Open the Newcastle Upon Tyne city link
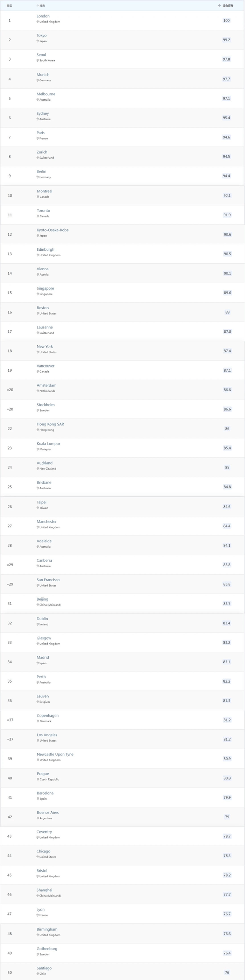The width and height of the screenshot is (245, 980). [x=55, y=755]
